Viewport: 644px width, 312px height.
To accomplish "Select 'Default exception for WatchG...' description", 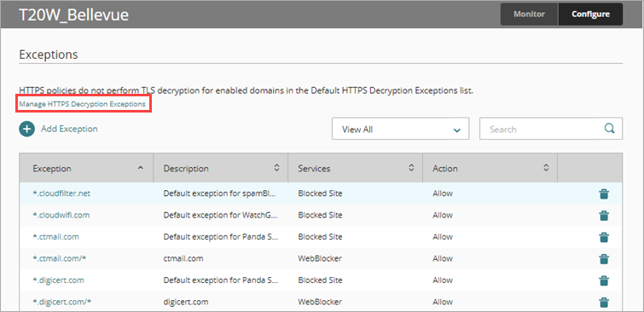I will click(x=221, y=215).
